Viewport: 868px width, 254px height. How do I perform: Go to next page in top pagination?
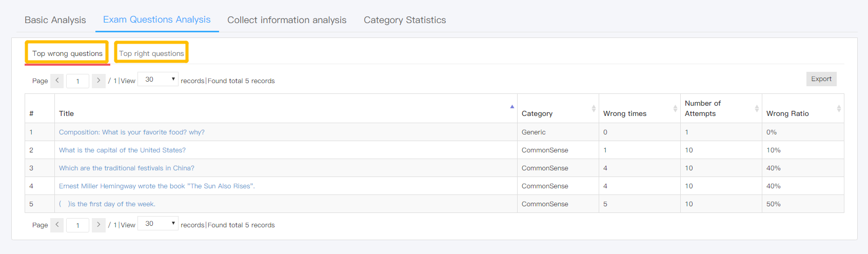(x=98, y=81)
